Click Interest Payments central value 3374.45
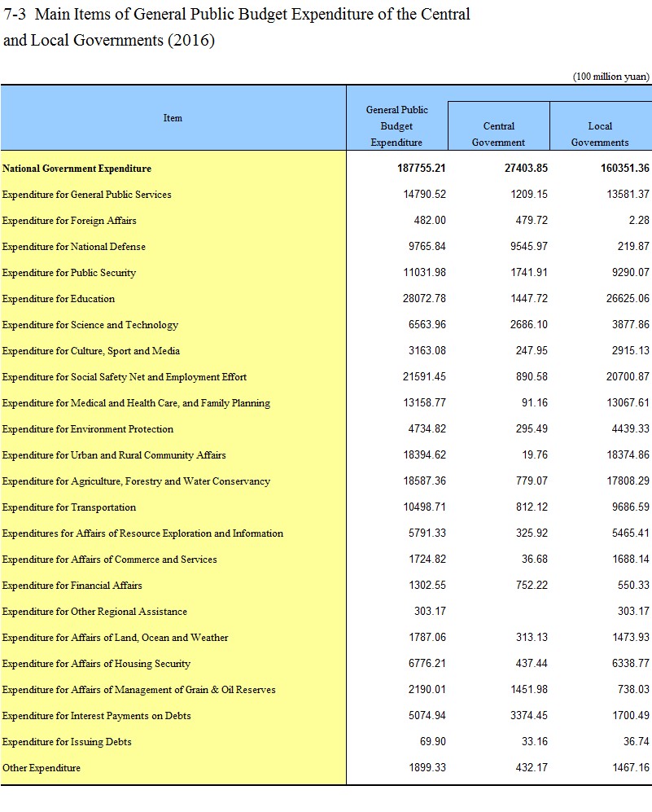 click(x=529, y=716)
